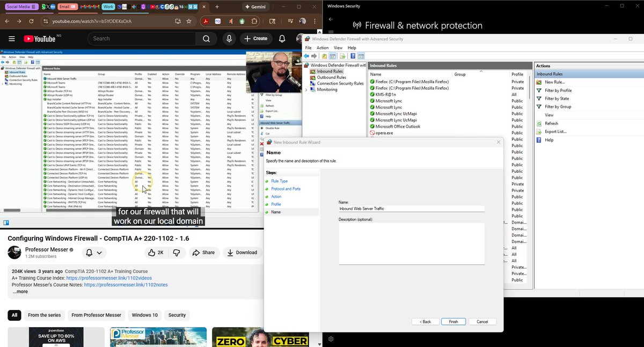644x347 pixels.
Task: Click the YouTube search magnifier button
Action: [x=207, y=39]
